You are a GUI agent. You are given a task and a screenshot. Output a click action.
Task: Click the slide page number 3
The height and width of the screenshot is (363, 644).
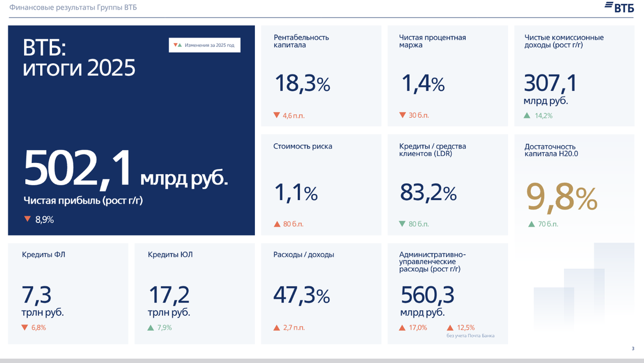click(x=633, y=349)
